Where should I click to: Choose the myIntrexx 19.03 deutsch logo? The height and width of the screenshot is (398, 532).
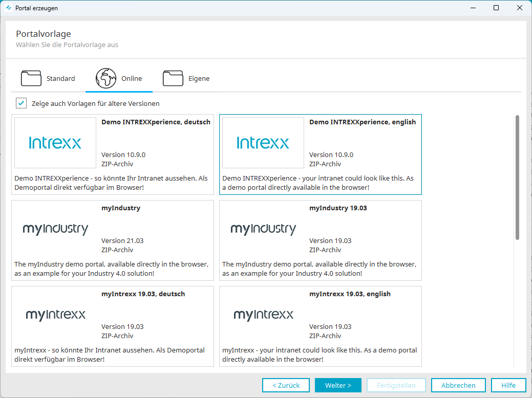[55, 315]
